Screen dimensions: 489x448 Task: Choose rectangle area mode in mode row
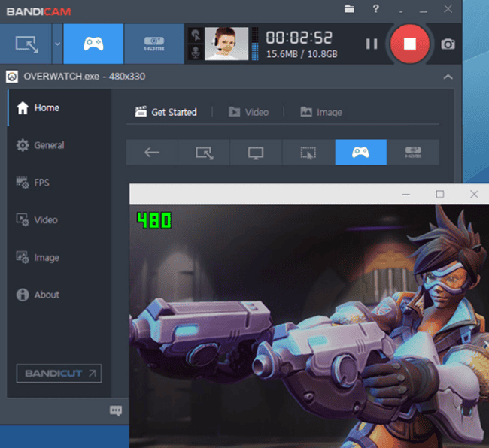(x=204, y=153)
